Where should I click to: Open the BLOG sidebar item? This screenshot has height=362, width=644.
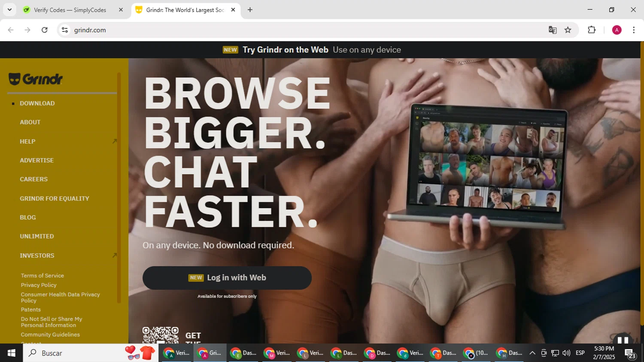point(28,217)
